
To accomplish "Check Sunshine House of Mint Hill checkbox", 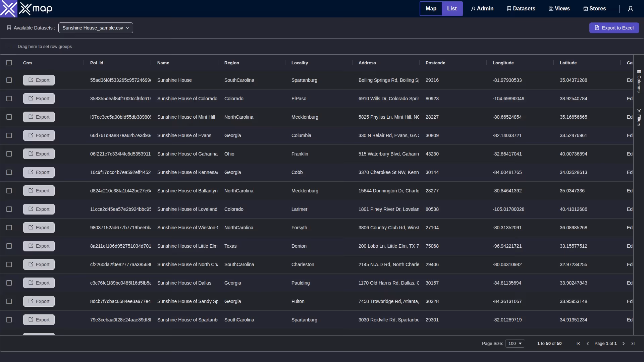I will [x=9, y=117].
